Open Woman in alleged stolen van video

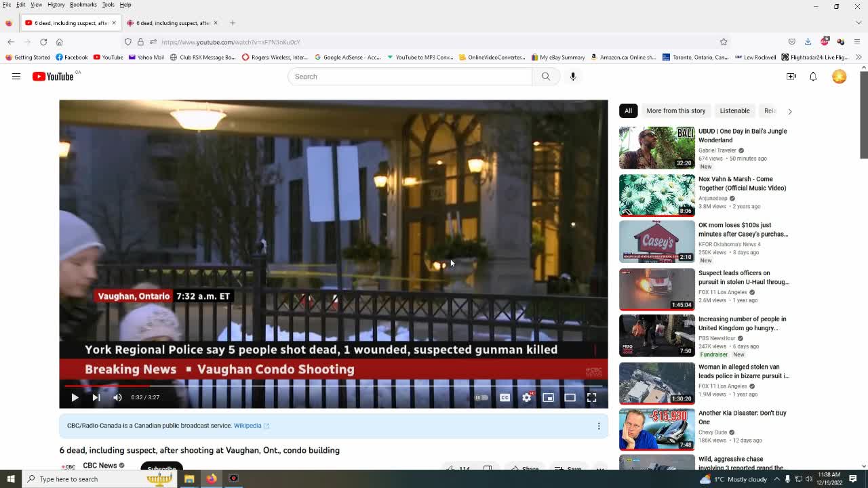point(743,371)
